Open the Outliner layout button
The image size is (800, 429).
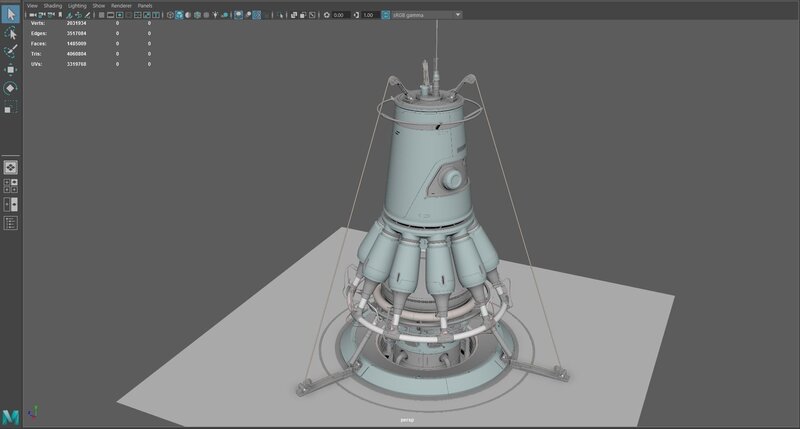(x=11, y=222)
